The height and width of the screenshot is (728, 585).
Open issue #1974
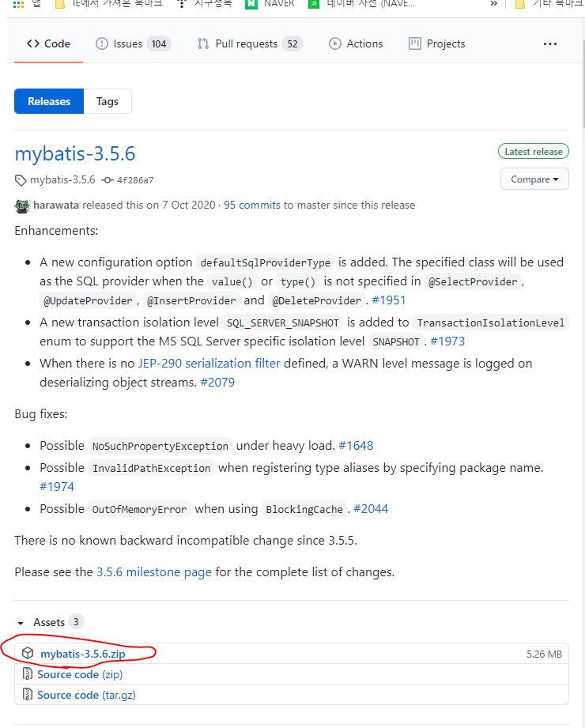(x=57, y=487)
